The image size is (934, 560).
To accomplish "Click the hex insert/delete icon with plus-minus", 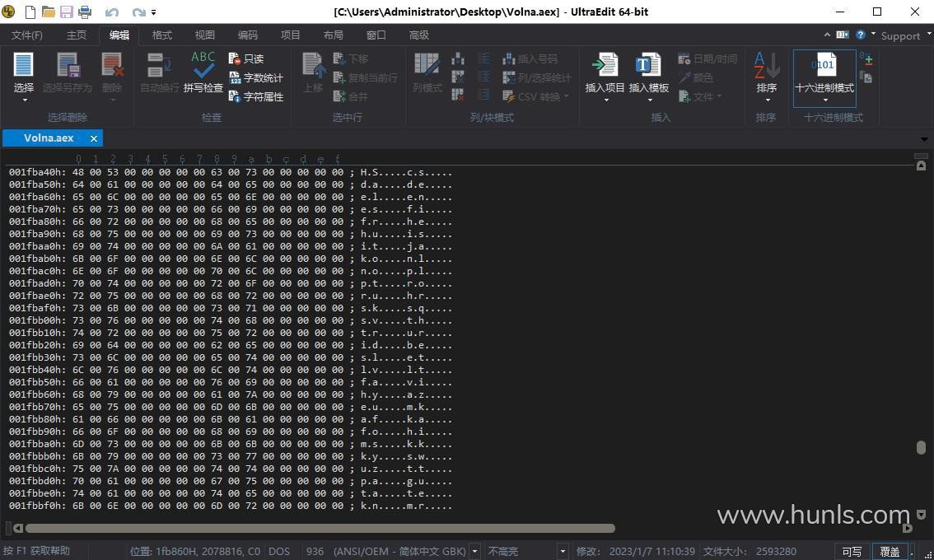I will [x=866, y=58].
